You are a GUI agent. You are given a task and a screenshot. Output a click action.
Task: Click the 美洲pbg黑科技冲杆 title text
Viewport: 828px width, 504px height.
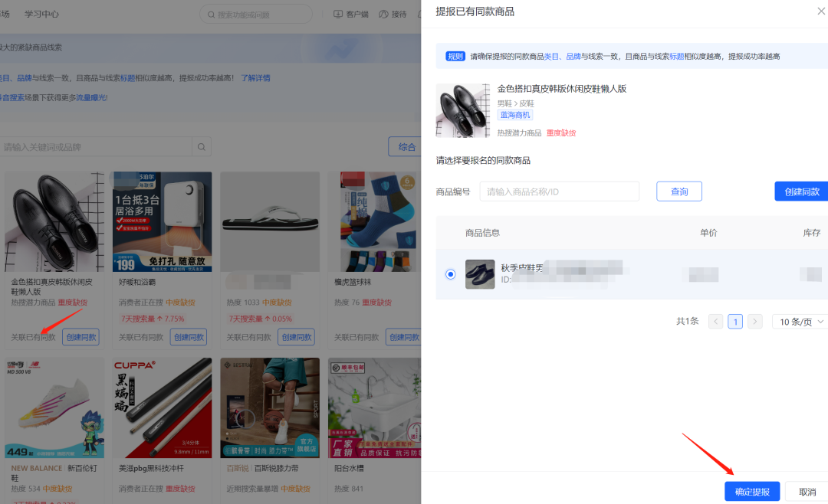pos(151,468)
